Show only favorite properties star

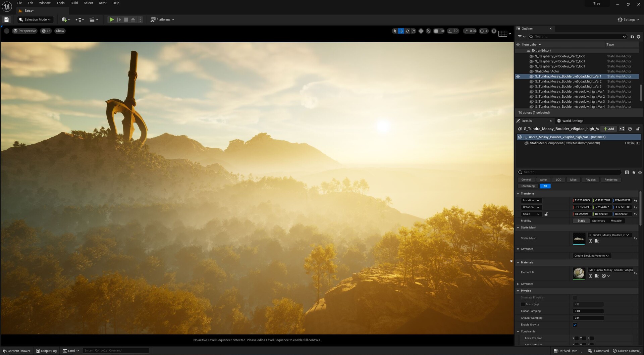[x=634, y=172]
